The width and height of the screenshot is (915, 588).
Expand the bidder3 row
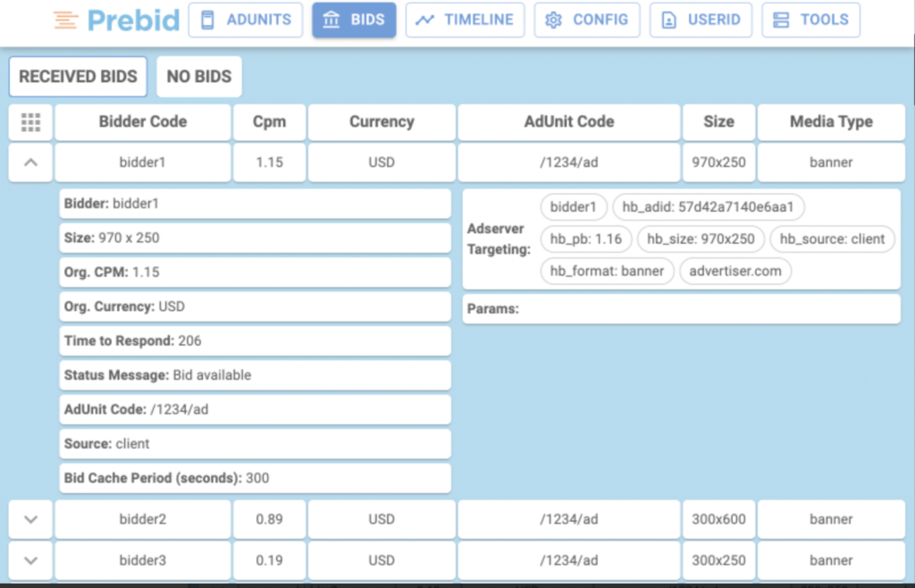30,560
